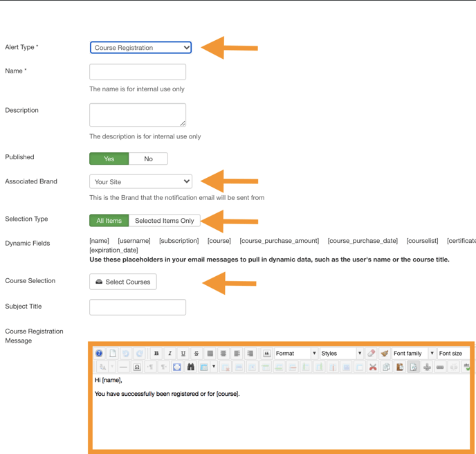Image resolution: width=476 pixels, height=454 pixels.
Task: Focus the Name input field
Action: pos(138,72)
